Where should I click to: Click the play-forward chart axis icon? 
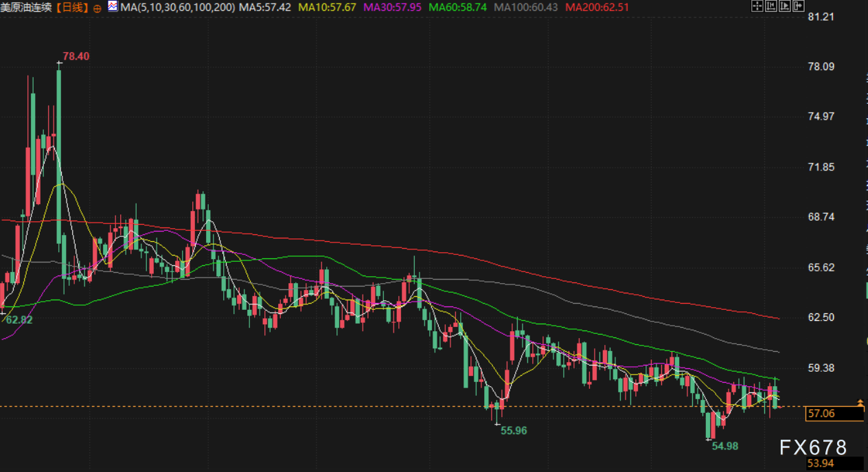[784, 7]
